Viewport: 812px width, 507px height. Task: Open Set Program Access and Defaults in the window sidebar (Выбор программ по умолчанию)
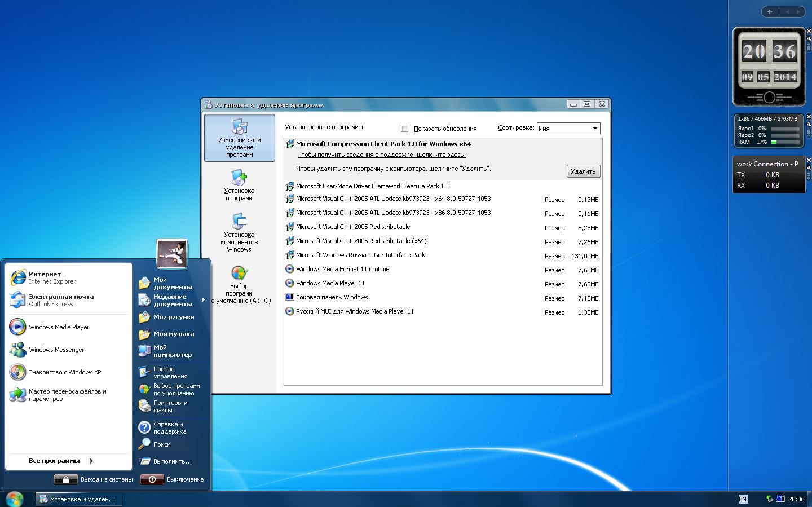point(239,284)
